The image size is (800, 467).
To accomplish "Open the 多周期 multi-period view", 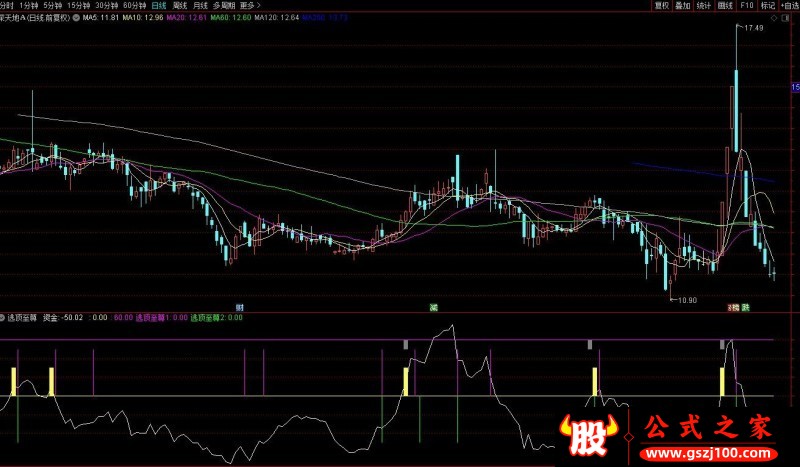I will coord(224,5).
